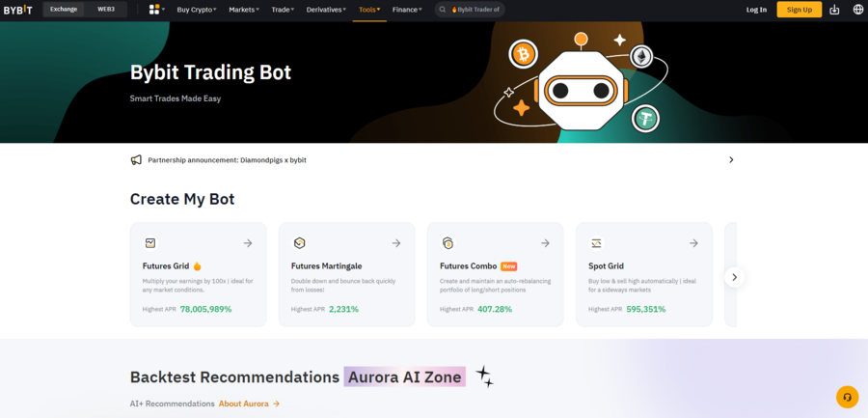Viewport: 868px width, 418px height.
Task: Open the apps grid menu icon
Action: click(154, 10)
